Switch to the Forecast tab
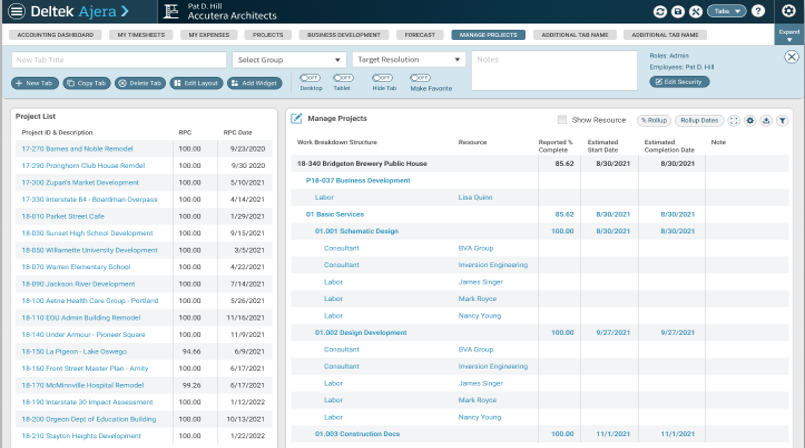The image size is (805, 448). click(x=420, y=35)
